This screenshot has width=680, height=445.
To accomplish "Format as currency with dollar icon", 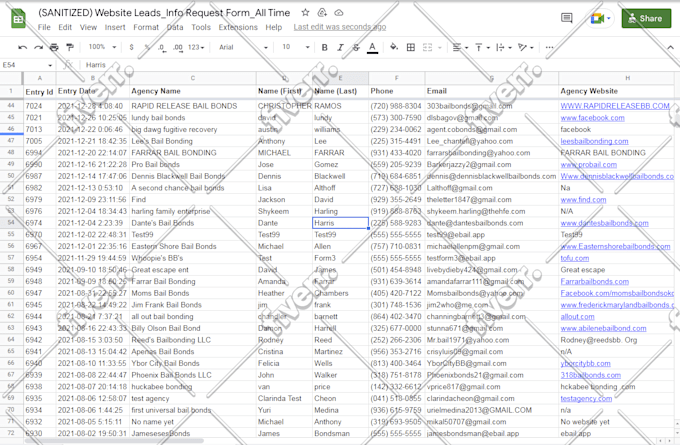I will 131,47.
